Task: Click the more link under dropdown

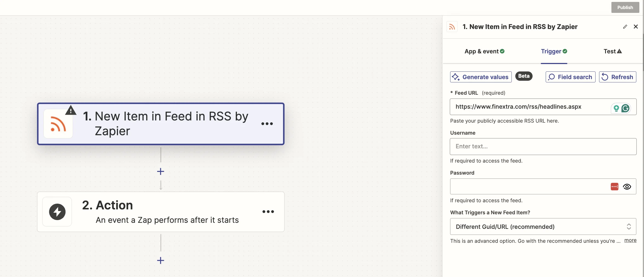Action: (x=630, y=240)
